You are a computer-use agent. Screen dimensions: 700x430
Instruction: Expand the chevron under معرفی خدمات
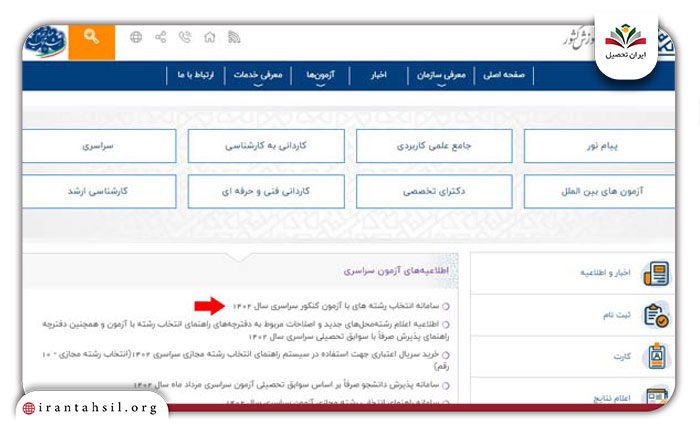coord(258,85)
